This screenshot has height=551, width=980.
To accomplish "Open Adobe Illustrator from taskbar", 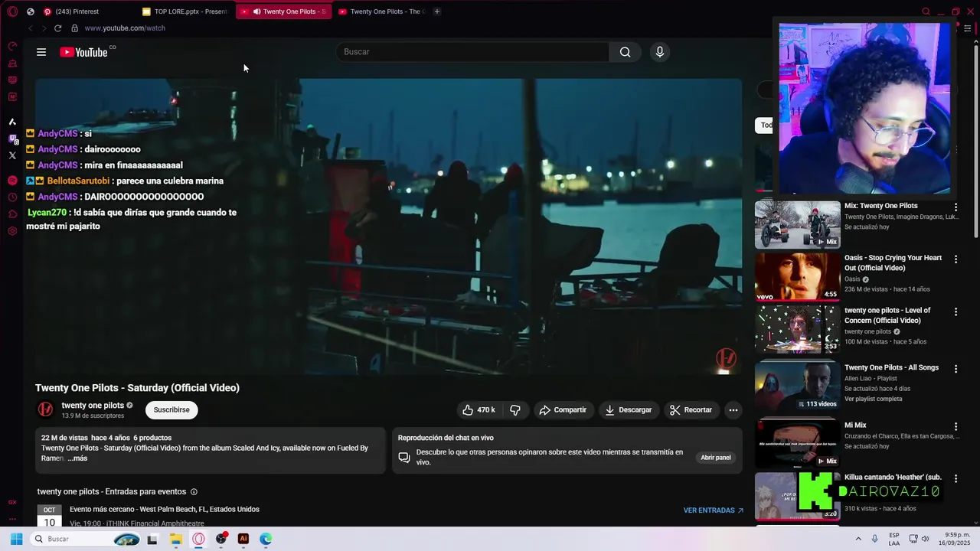I will [243, 539].
